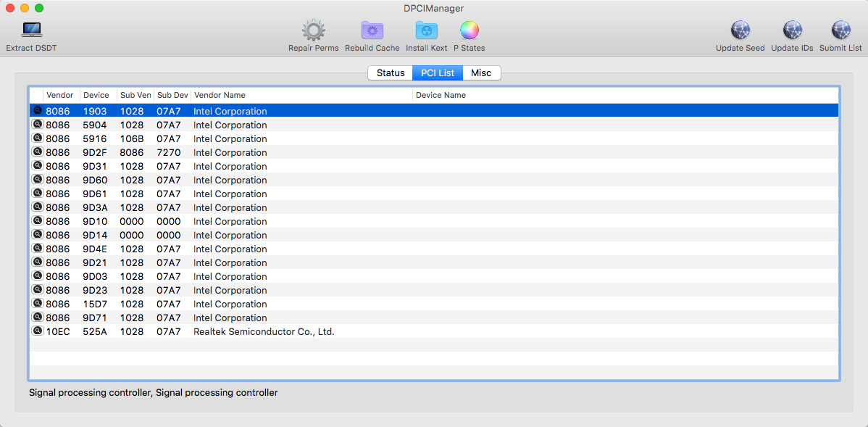This screenshot has height=427, width=868.
Task: Sort by Vendor Name column header
Action: point(301,95)
